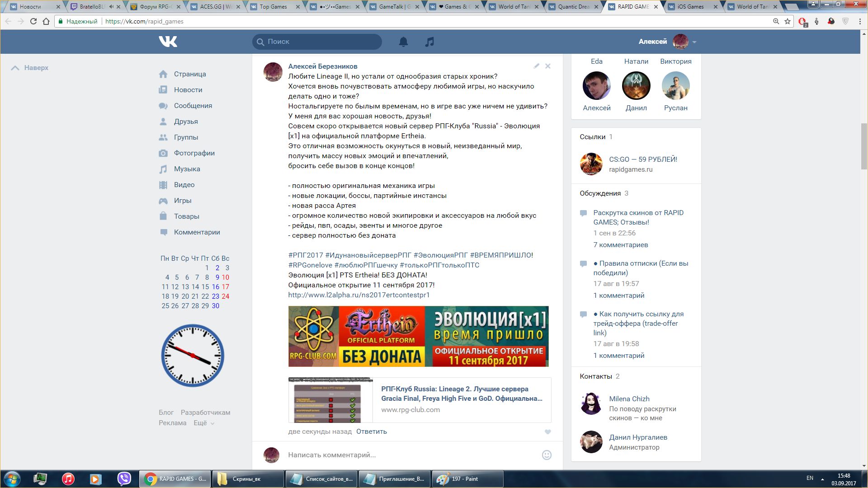Click the Товары shopping bag icon
Viewport: 868px width, 488px height.
point(163,216)
